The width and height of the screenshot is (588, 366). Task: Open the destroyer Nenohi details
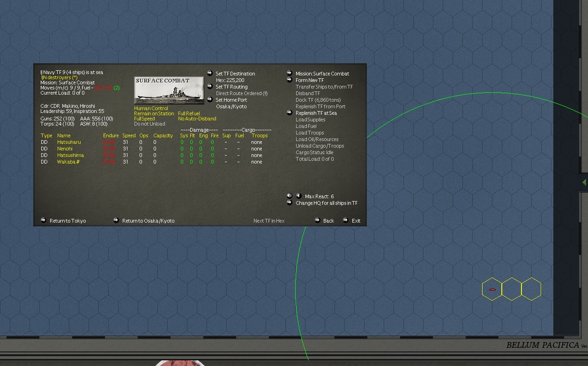click(x=65, y=149)
